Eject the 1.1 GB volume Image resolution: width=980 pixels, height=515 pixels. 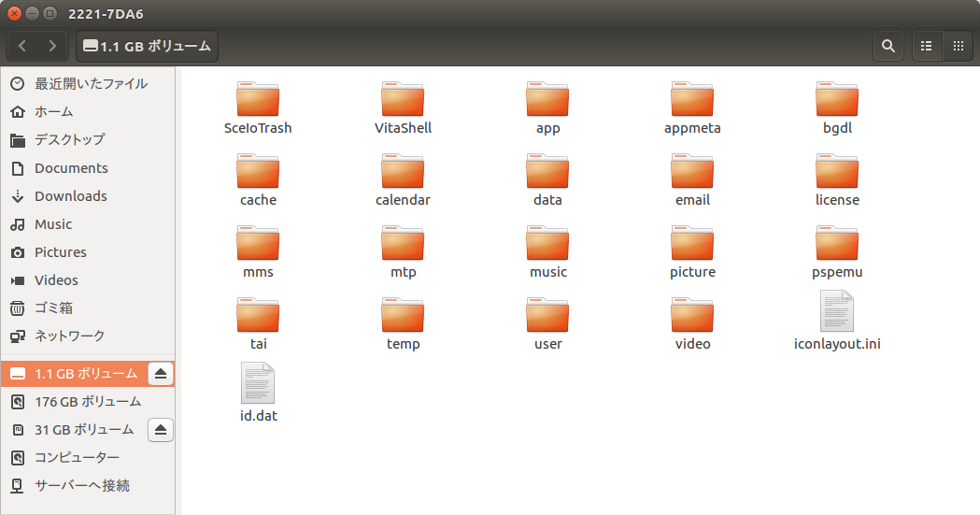pos(161,374)
